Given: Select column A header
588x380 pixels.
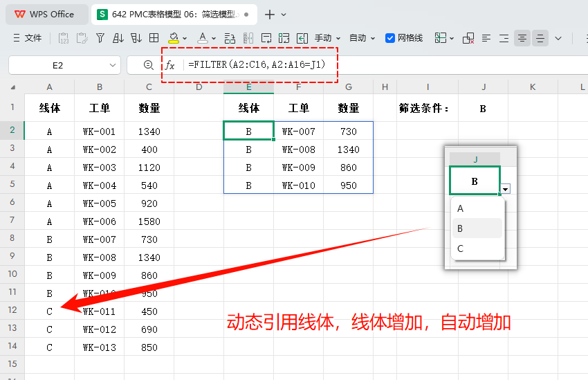Looking at the screenshot, I should point(50,87).
